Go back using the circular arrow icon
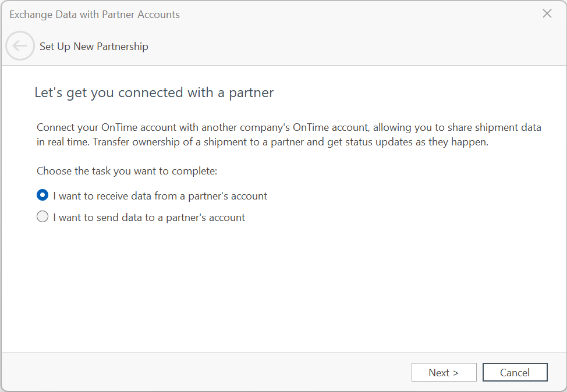The width and height of the screenshot is (567, 392). pos(20,45)
